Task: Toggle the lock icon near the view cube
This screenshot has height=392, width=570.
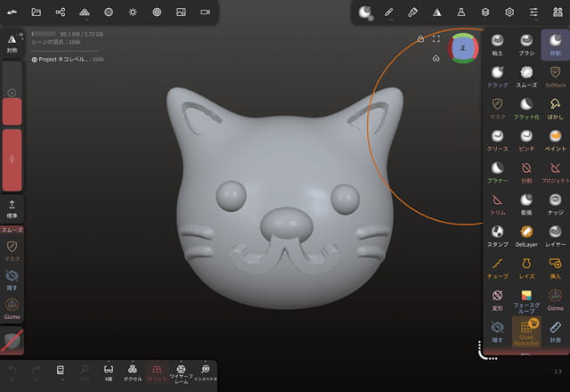Action: (x=420, y=39)
